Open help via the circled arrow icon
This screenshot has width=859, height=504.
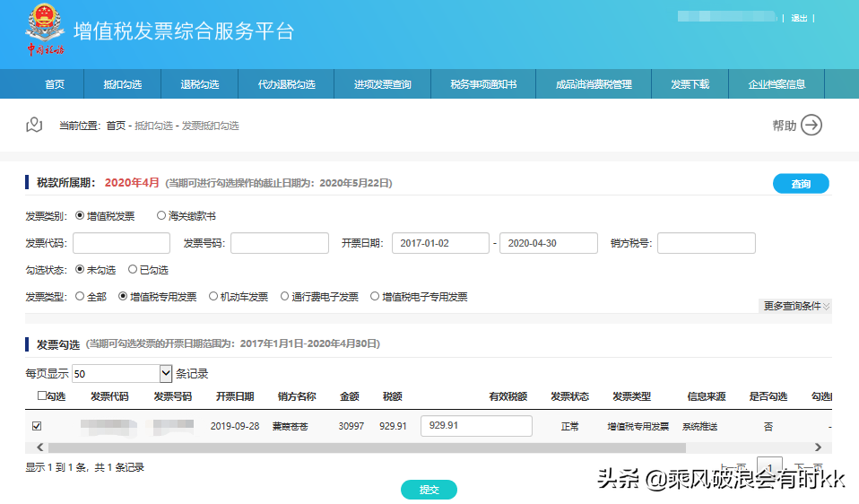(811, 125)
